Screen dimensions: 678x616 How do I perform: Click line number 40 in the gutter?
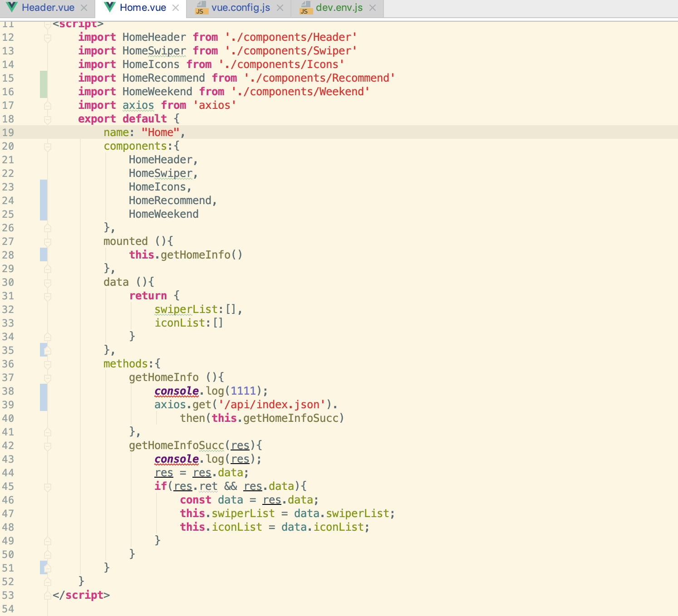click(8, 418)
